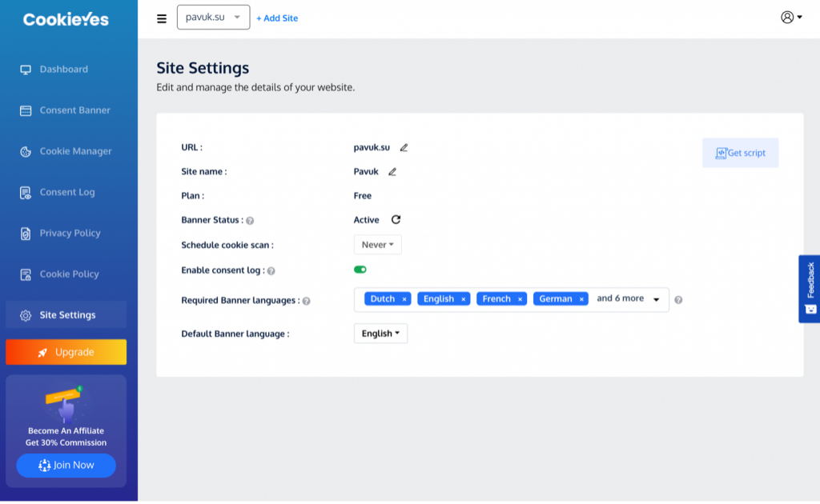Image resolution: width=820 pixels, height=504 pixels.
Task: Edit the Site name Pavuk pencil icon
Action: click(392, 172)
